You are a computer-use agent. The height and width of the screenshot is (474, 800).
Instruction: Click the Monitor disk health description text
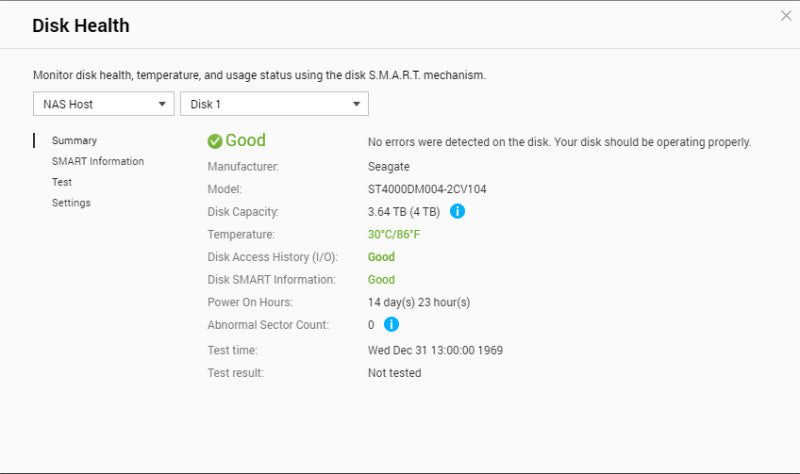click(259, 76)
